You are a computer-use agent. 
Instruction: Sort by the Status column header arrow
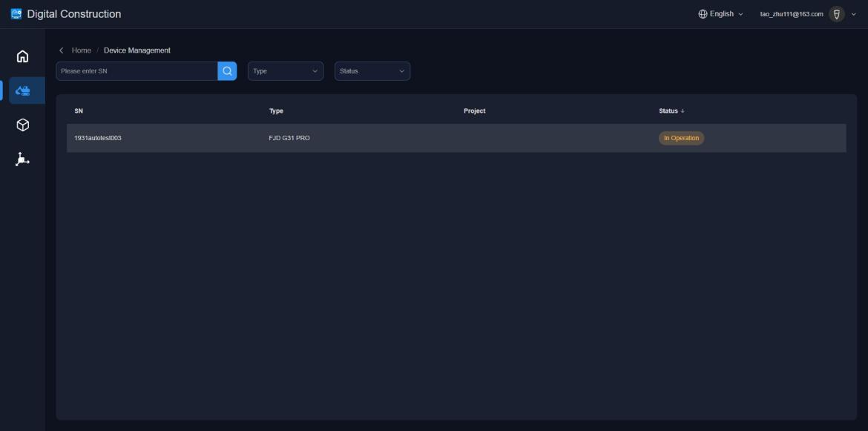pyautogui.click(x=682, y=111)
